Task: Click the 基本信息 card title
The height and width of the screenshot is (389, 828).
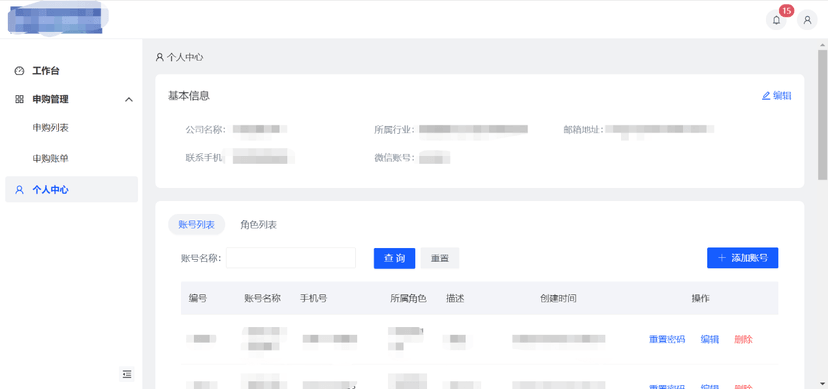Action: click(189, 96)
